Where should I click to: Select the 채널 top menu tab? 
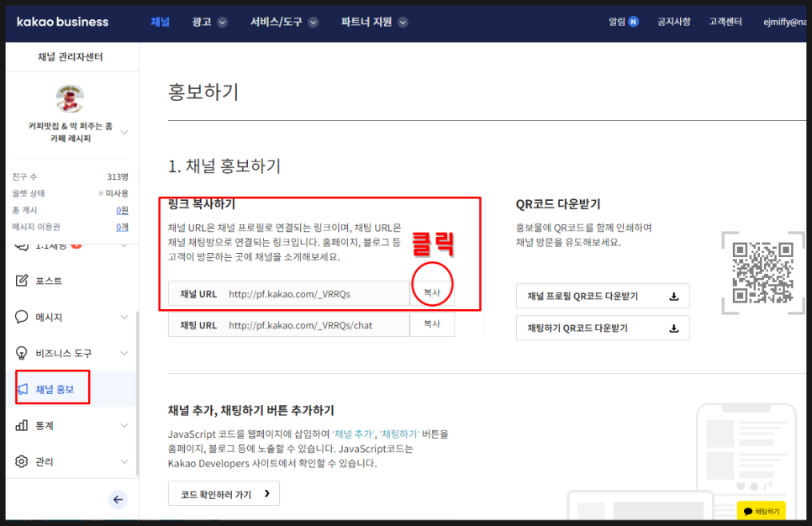pyautogui.click(x=160, y=22)
